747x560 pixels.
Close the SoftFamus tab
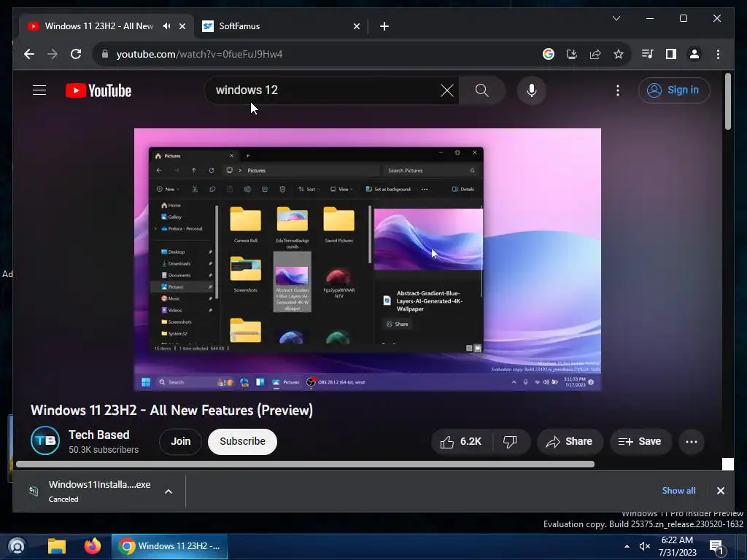pos(356,26)
